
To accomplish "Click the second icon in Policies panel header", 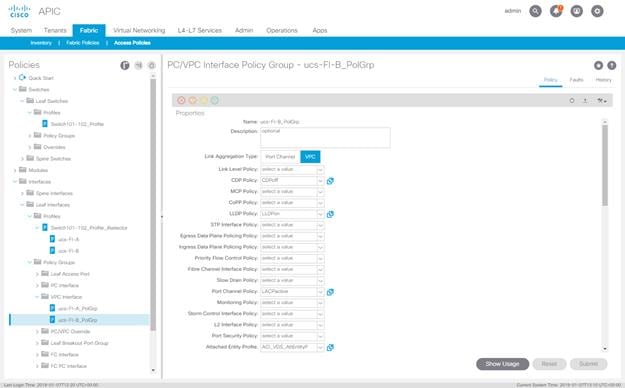I will click(x=138, y=65).
